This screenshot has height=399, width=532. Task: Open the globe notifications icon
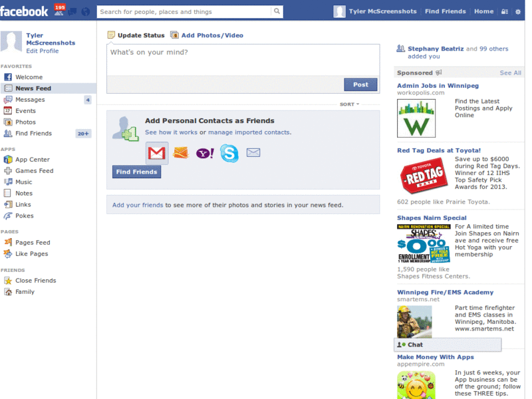86,12
